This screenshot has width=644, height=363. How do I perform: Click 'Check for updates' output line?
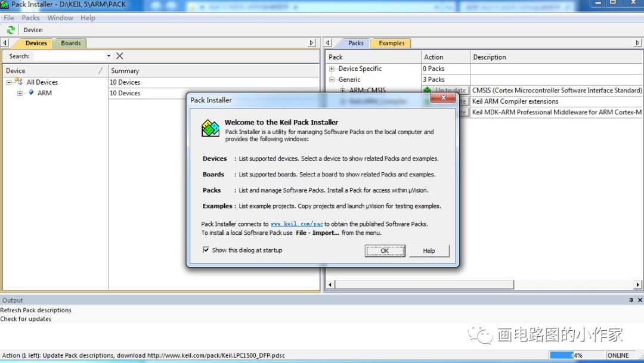[26, 319]
